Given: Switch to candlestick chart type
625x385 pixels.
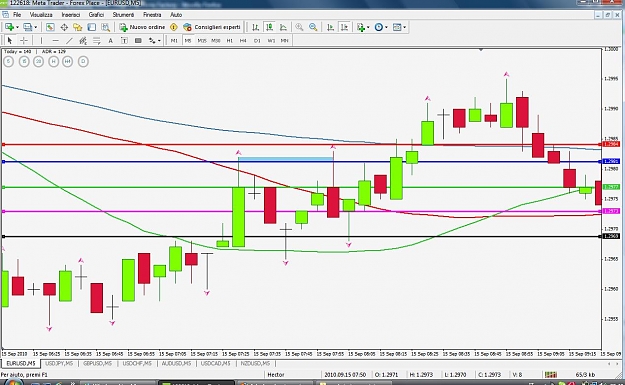Looking at the screenshot, I should (269, 27).
